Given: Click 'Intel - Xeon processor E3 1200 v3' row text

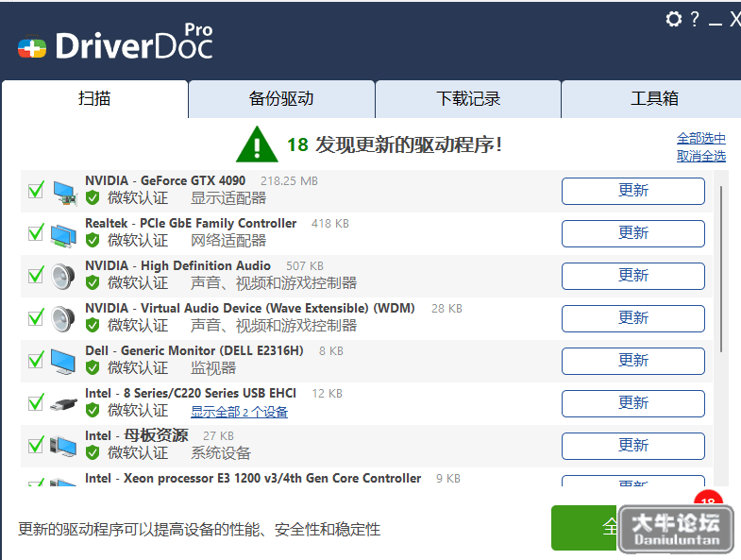Looking at the screenshot, I should pos(253,478).
